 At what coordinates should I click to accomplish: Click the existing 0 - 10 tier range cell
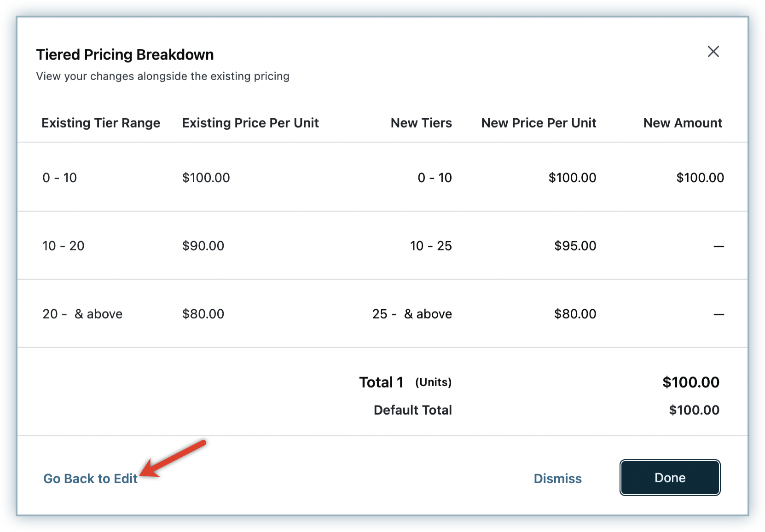tap(59, 178)
